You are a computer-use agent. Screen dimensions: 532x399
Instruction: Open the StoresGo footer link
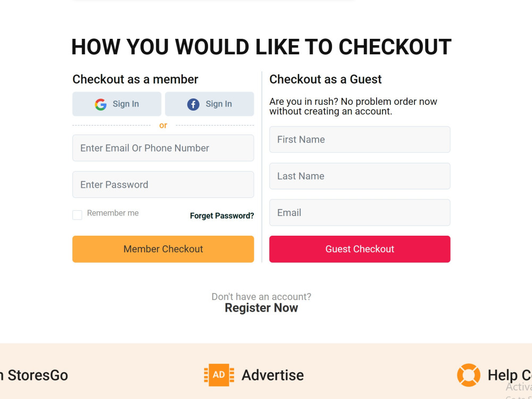click(34, 375)
